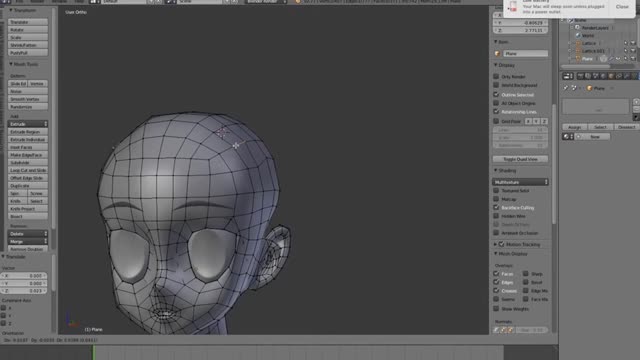Image resolution: width=640 pixels, height=360 pixels.
Task: Click the add material slot plus icon
Action: [636, 102]
